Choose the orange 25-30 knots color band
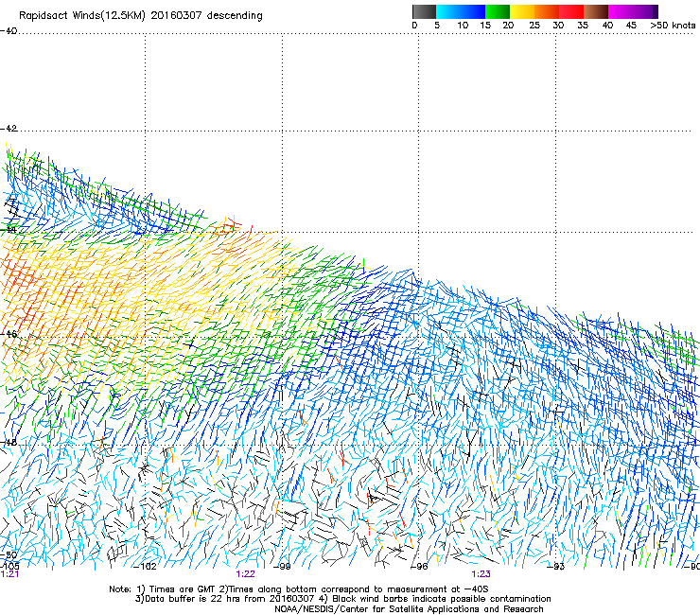Screen dimensions: 700x615 point(547,11)
